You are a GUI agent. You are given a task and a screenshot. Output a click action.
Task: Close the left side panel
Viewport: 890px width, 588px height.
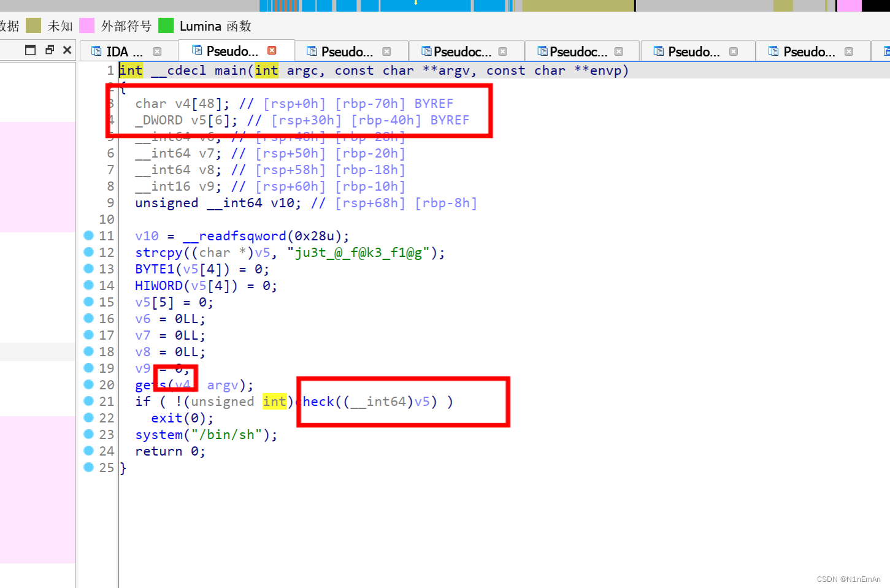[x=67, y=50]
